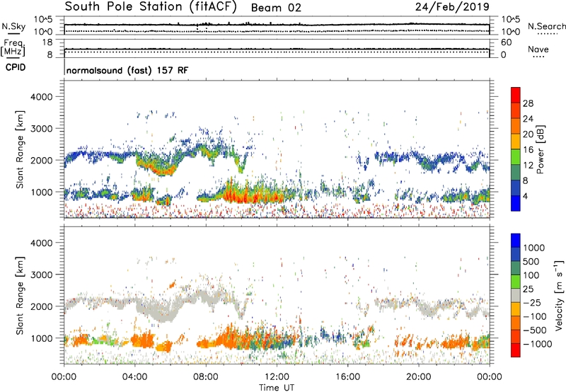Click the '10^5' tick on the left of the noise panel
Screen dimensions: 566x392
43,19
